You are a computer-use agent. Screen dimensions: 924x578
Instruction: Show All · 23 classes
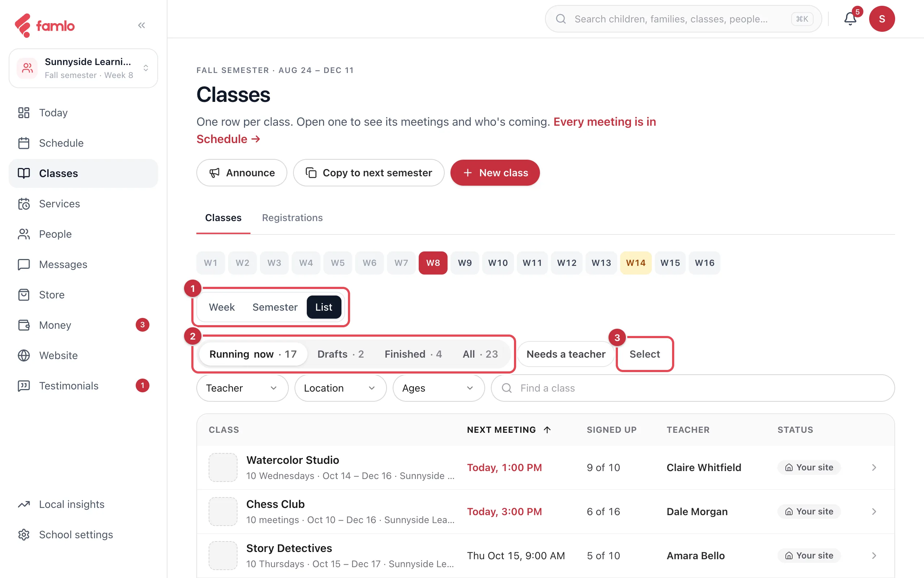pyautogui.click(x=480, y=354)
